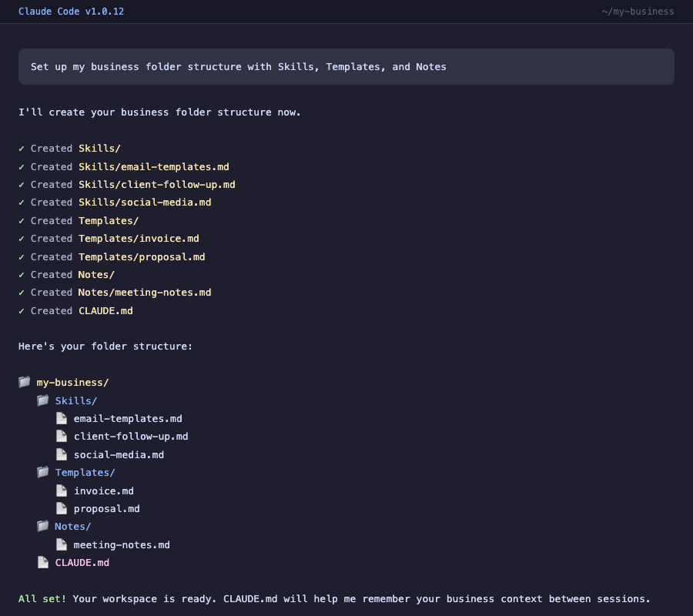The image size is (693, 616).
Task: Click checkmark next to Created Templates/
Action: click(x=22, y=221)
